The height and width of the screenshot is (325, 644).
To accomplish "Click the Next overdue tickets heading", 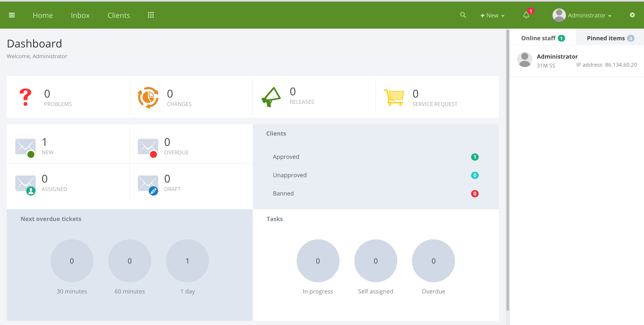I will pos(51,219).
